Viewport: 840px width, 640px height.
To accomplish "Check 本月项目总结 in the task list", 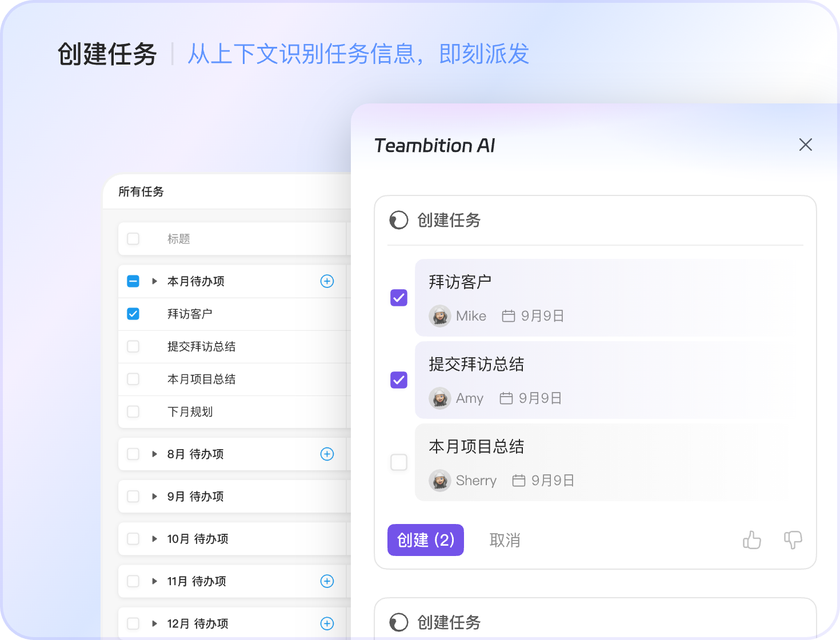I will (x=133, y=379).
